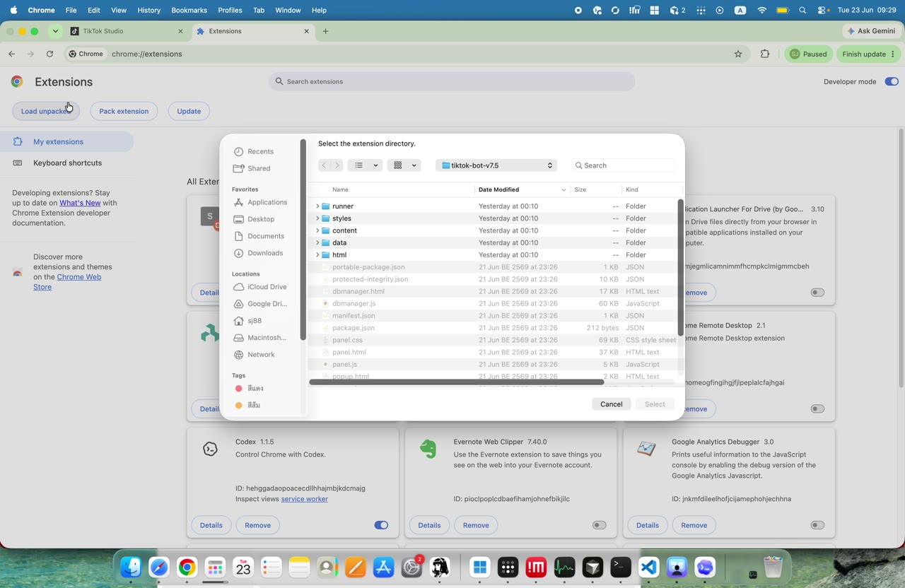Click the orange tag in the dialog sidebar

pos(248,406)
